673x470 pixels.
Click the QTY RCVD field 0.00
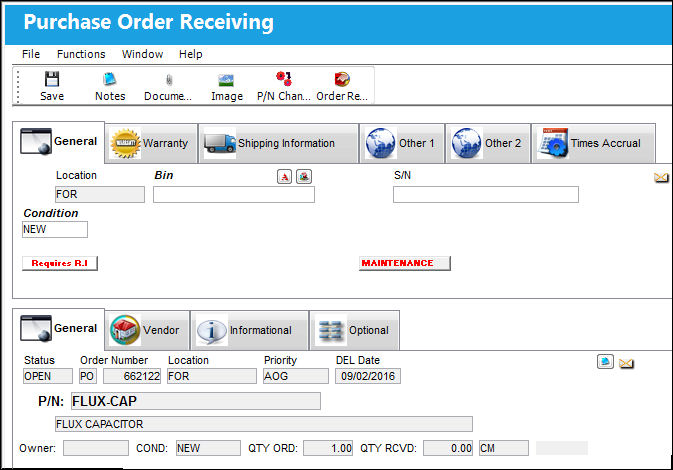(448, 448)
